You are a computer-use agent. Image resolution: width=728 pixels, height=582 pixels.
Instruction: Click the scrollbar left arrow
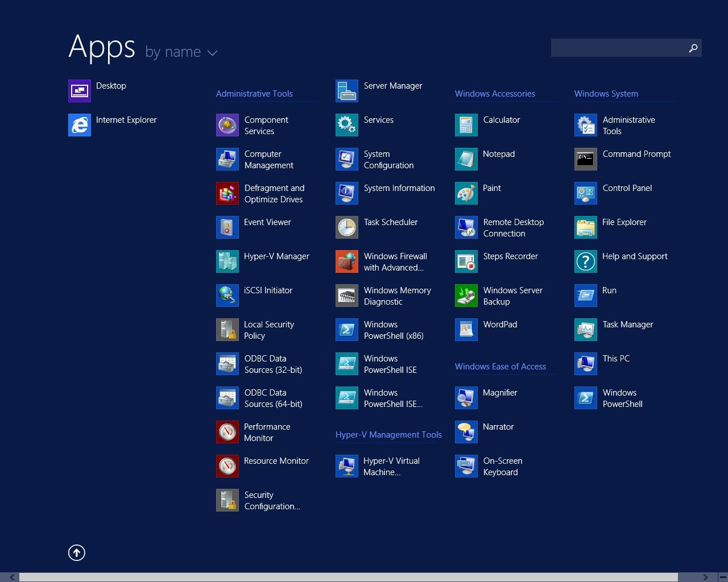click(12, 577)
